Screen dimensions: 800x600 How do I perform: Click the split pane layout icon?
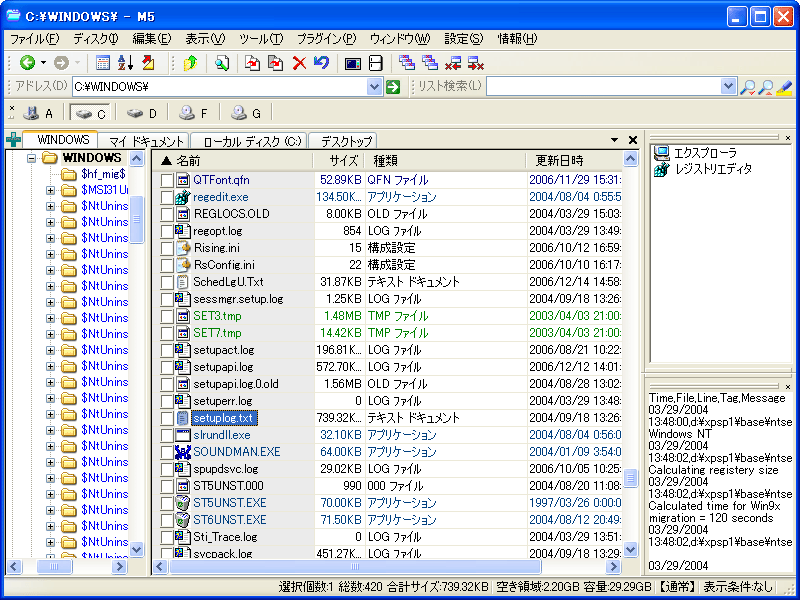click(x=376, y=63)
